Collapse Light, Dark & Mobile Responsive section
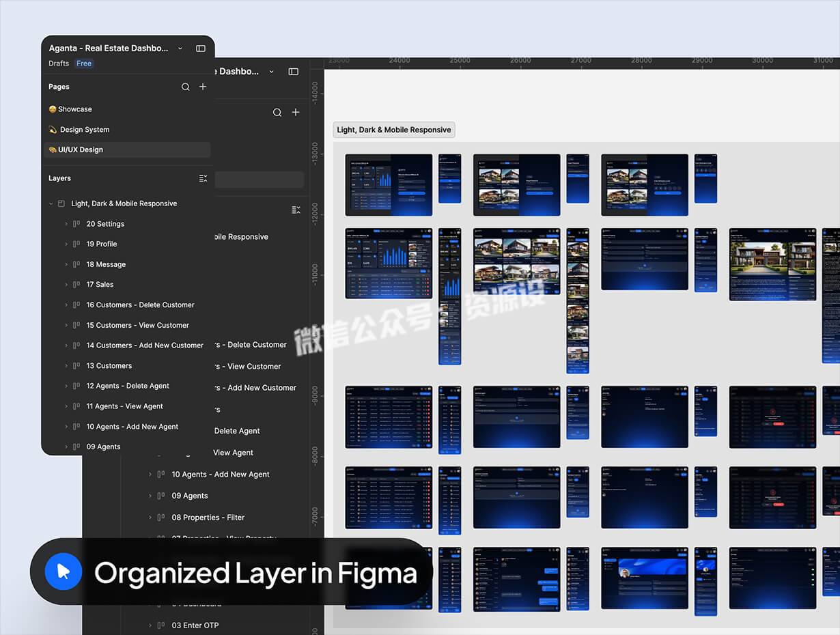The height and width of the screenshot is (635, 840). click(x=51, y=203)
